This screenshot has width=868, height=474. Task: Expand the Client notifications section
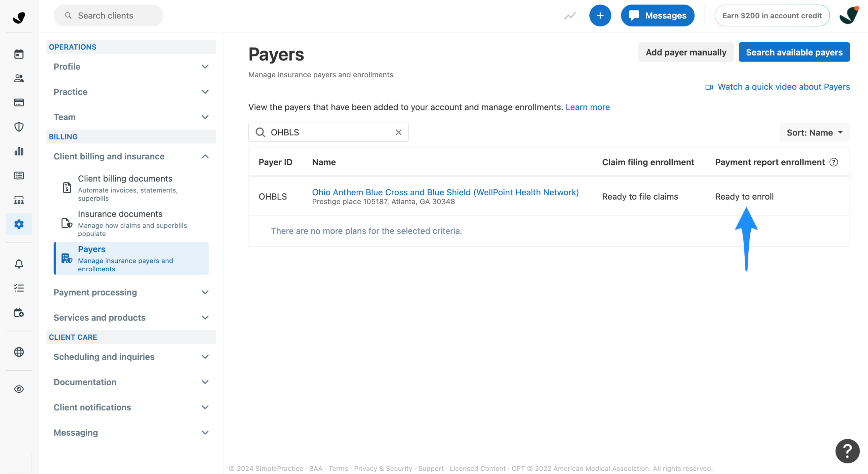[x=131, y=407]
